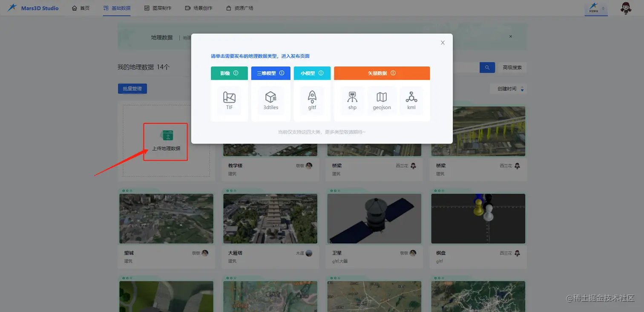Screen dimensions: 644x312
Task: Click the gltf,大雁 tag under 卫星
Action: (x=340, y=261)
